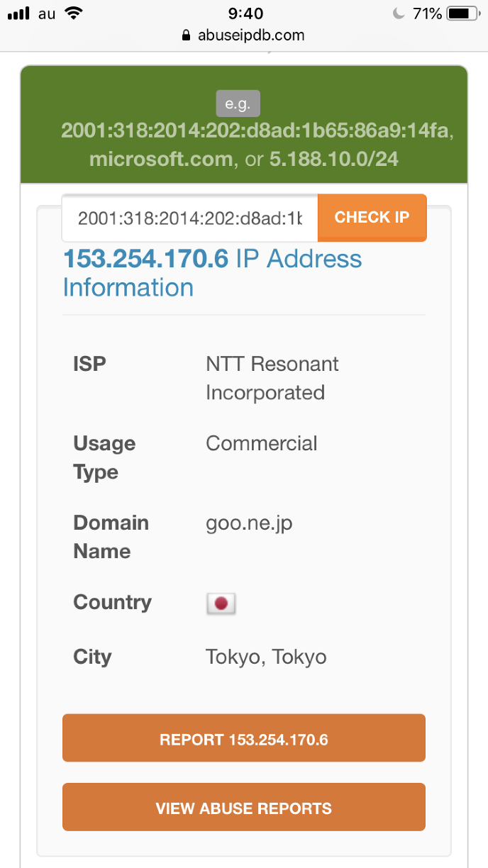This screenshot has width=488, height=868.
Task: Click the 153.254.170.6 IP Address Information heading
Action: click(x=213, y=273)
